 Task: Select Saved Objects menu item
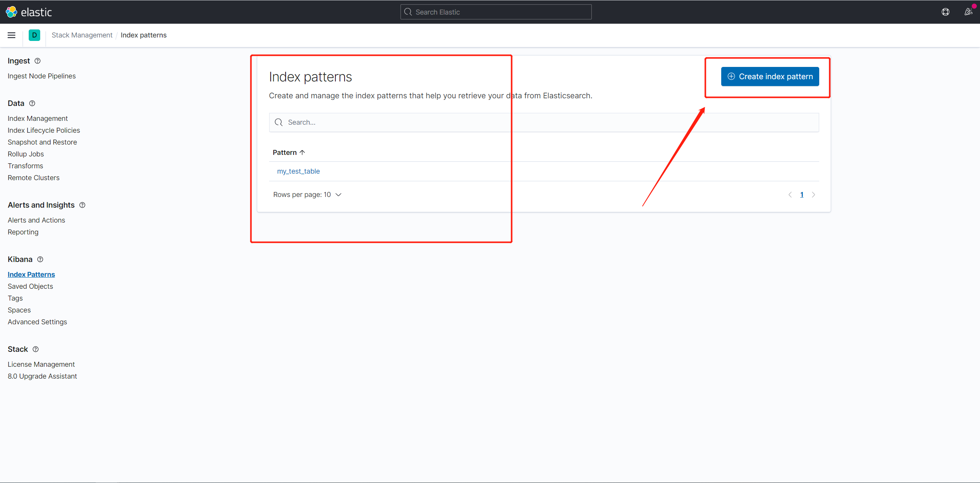pos(29,286)
